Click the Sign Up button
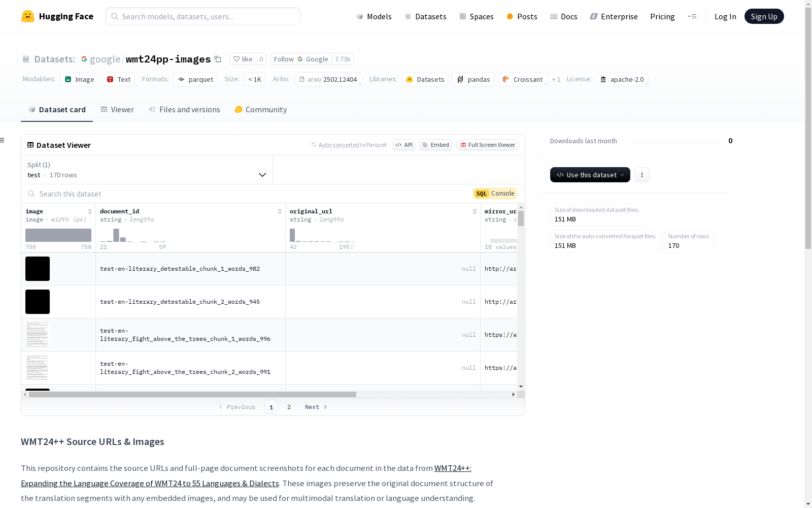812x508 pixels. (764, 16)
